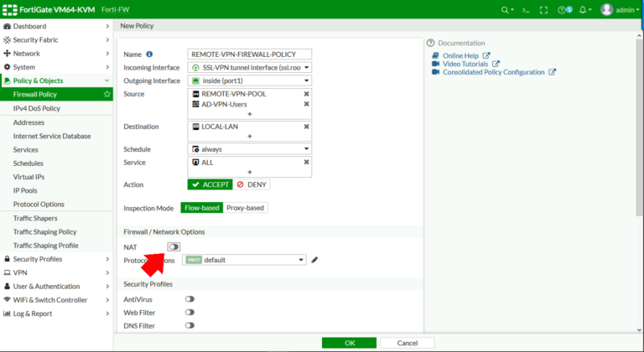
Task: Favorite Firewall Policy with star icon
Action: coord(107,94)
